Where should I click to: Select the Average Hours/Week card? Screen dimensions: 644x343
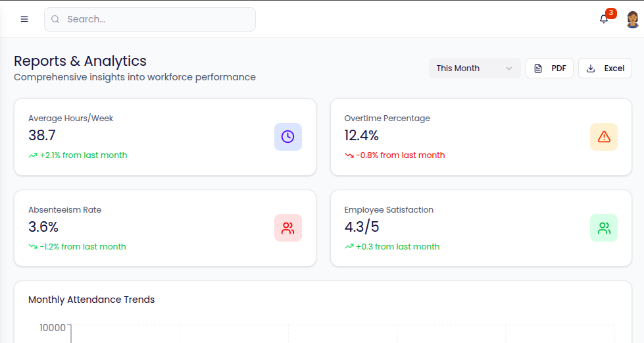point(164,137)
